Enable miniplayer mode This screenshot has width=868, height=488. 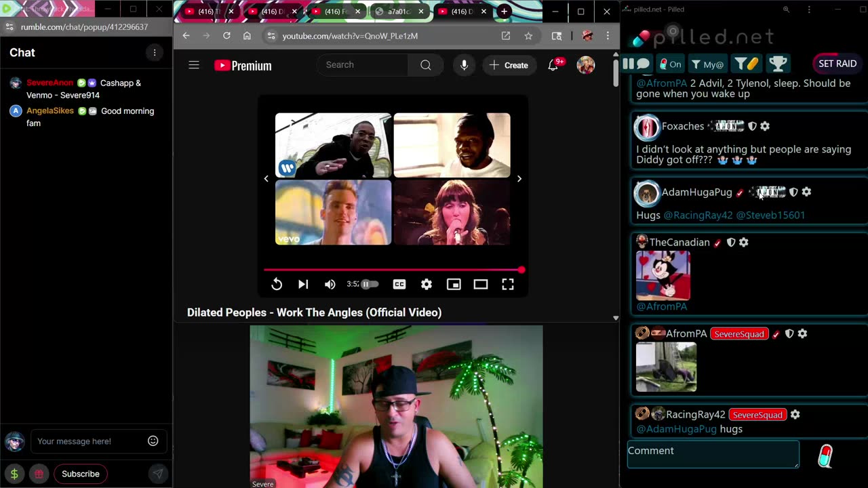tap(454, 285)
